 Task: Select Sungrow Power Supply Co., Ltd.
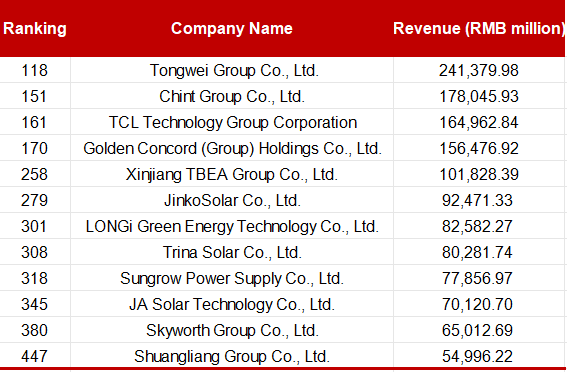point(232,278)
